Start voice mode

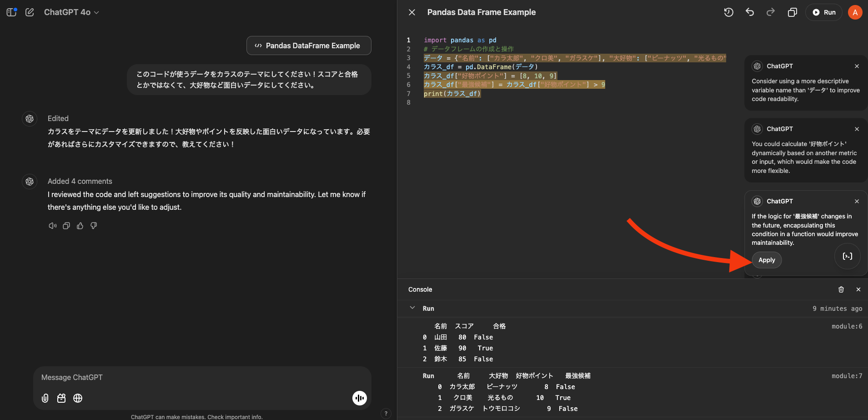(359, 398)
